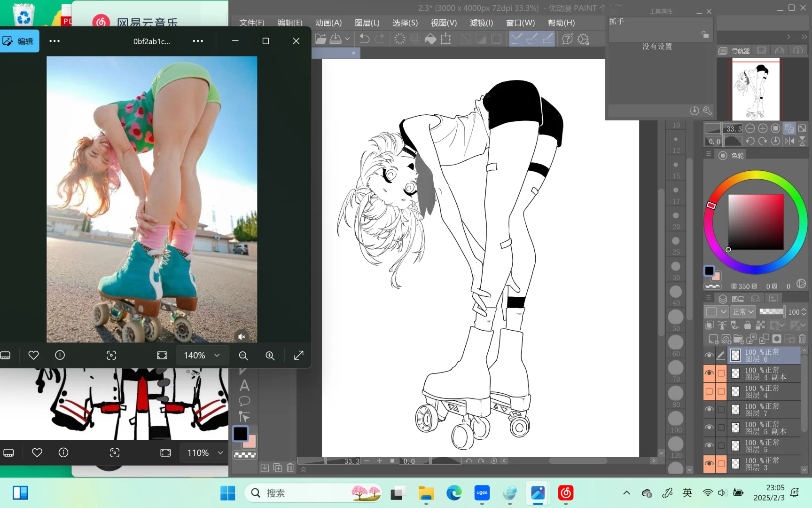The width and height of the screenshot is (812, 508).
Task: Open the 滤镜(I) menu
Action: [x=481, y=23]
